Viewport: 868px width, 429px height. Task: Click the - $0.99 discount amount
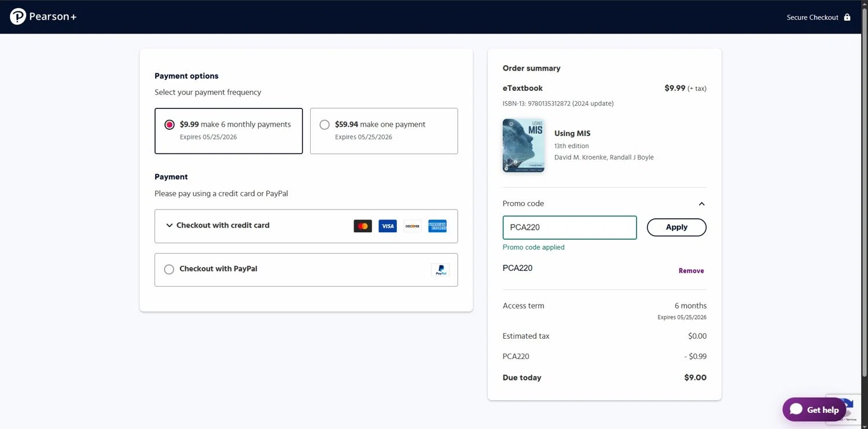696,357
